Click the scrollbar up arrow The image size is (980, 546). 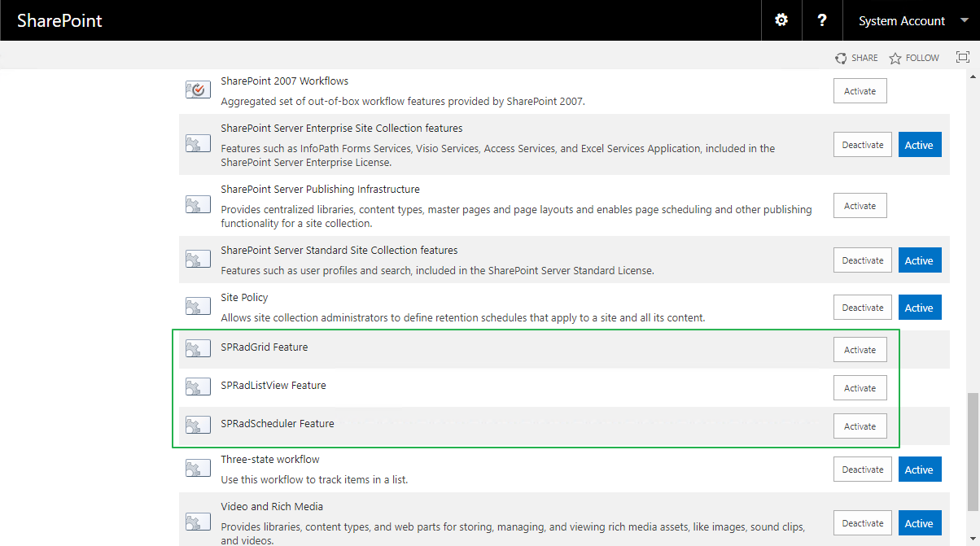[x=973, y=76]
